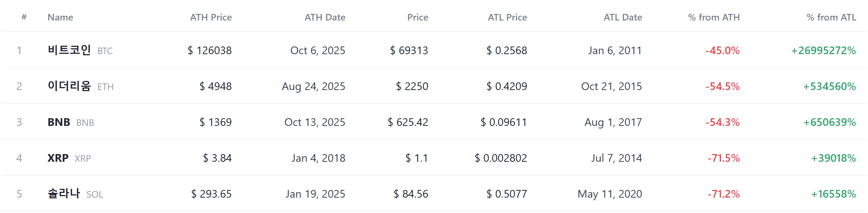Screen dimensions: 868x213
Task: Open the 비트코인 BTC coin link
Action: click(80, 50)
